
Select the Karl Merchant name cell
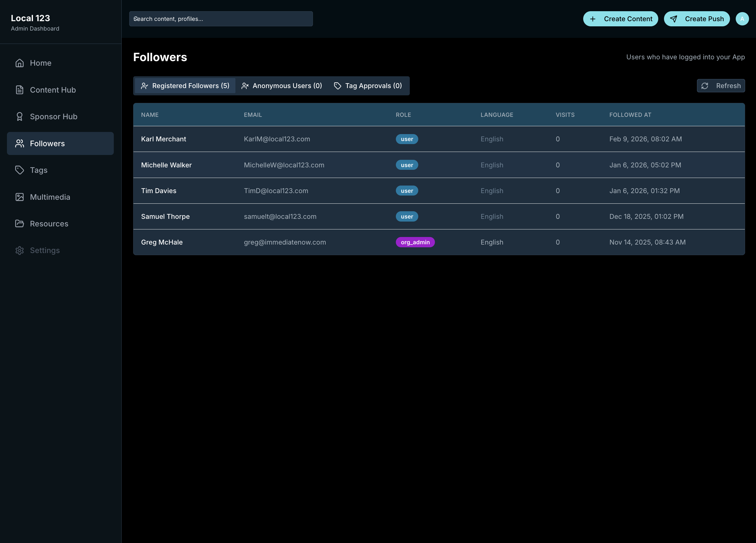[163, 139]
